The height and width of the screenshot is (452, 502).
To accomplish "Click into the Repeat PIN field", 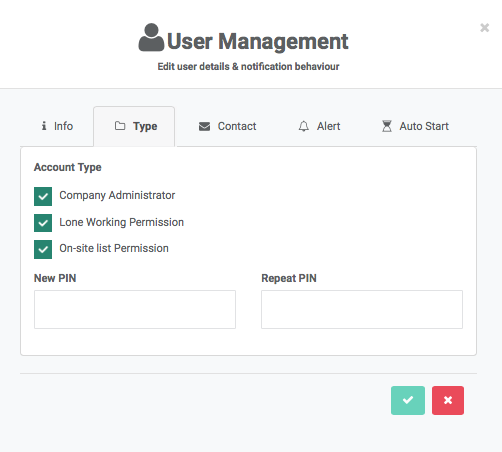I will [x=362, y=309].
